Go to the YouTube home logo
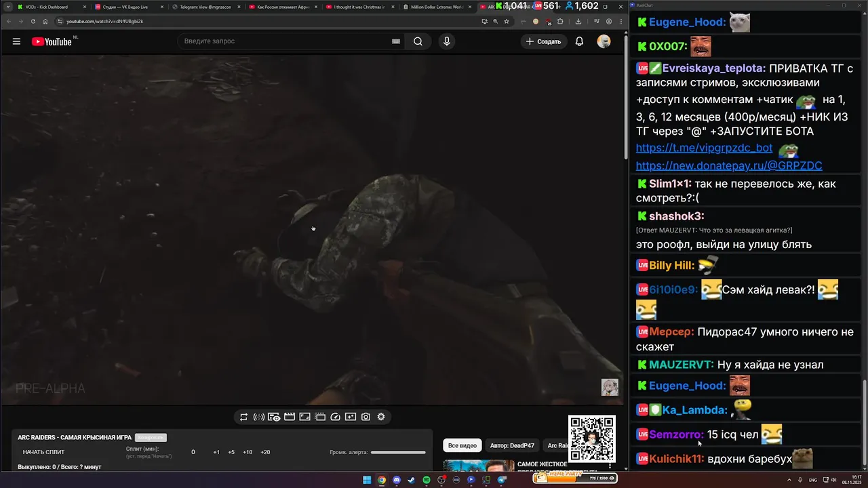868x488 pixels. (x=52, y=41)
